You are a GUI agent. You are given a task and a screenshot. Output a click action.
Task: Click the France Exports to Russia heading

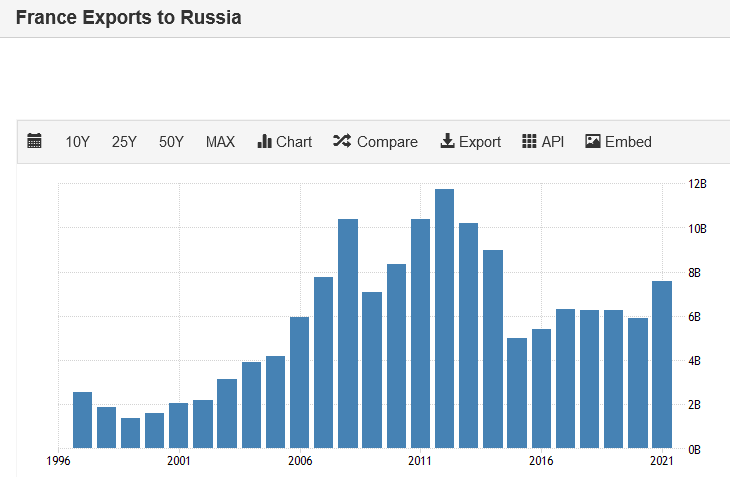(x=128, y=18)
